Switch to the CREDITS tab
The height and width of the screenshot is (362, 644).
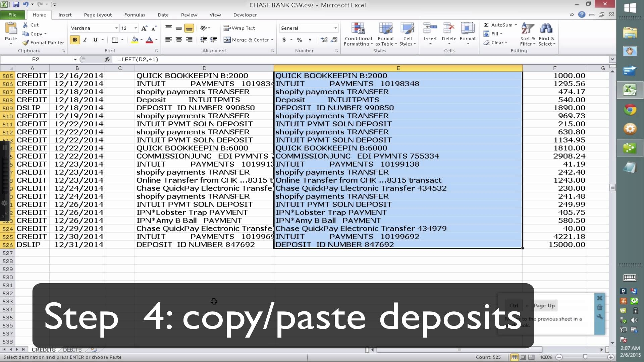[x=43, y=349]
